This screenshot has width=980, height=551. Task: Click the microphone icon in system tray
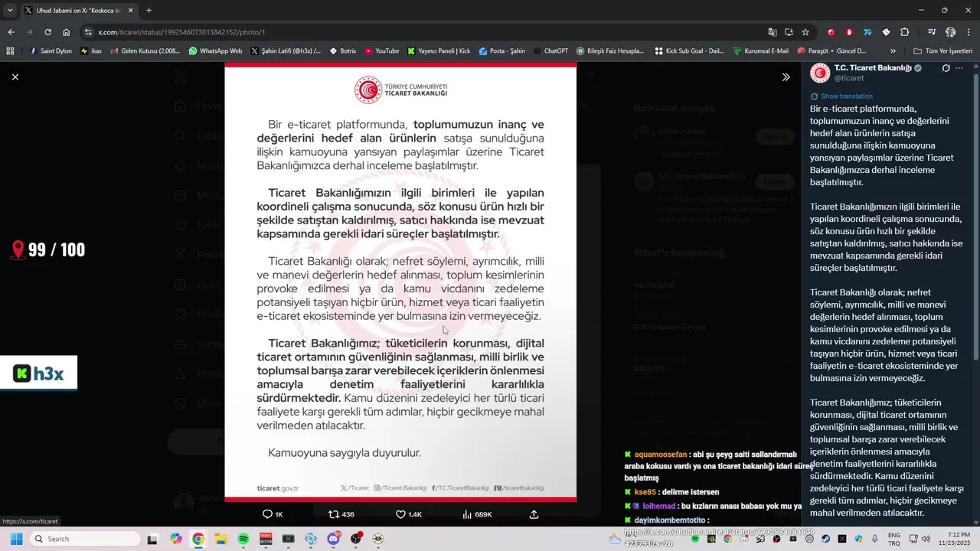[x=874, y=539]
